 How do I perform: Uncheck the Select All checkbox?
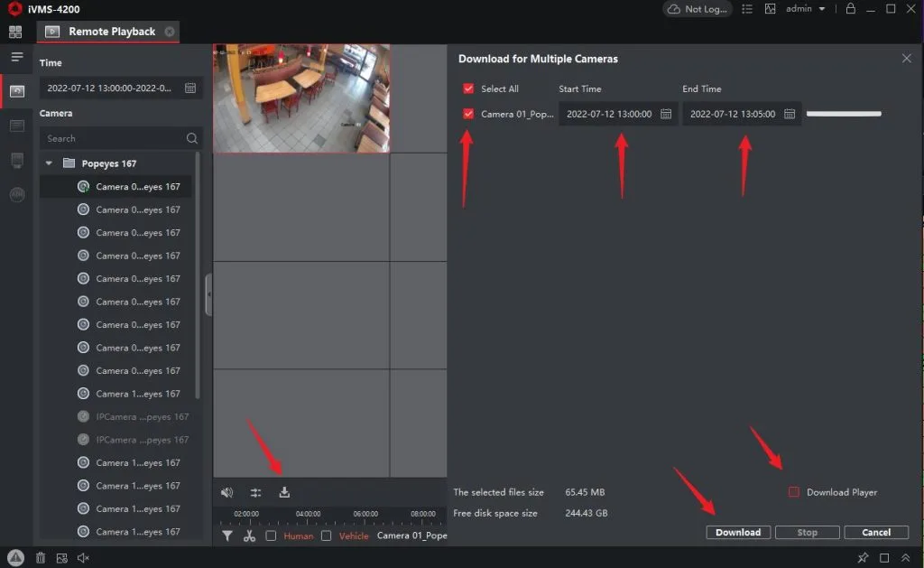(x=468, y=88)
